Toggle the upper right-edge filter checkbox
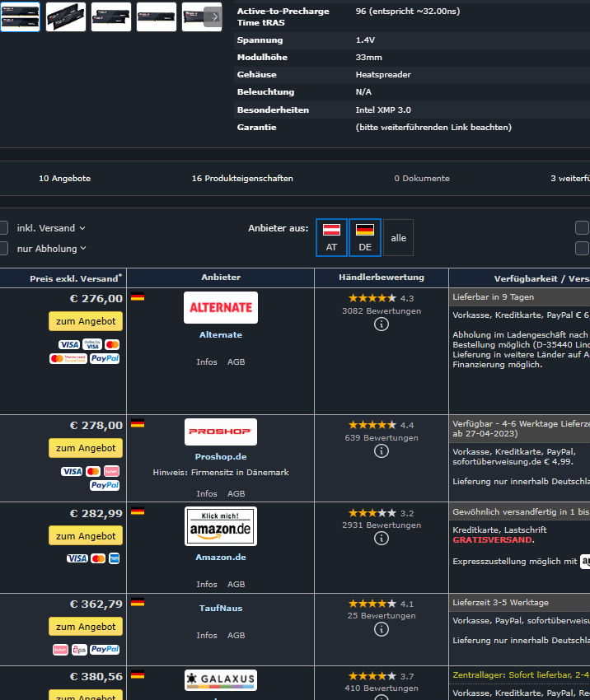Screen dimensions: 590x700 582,227
